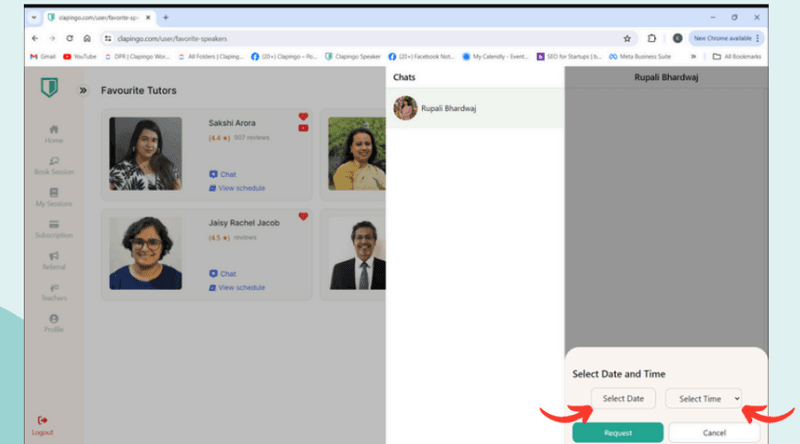Click the Logout icon
This screenshot has height=444, width=800.
[x=42, y=420]
